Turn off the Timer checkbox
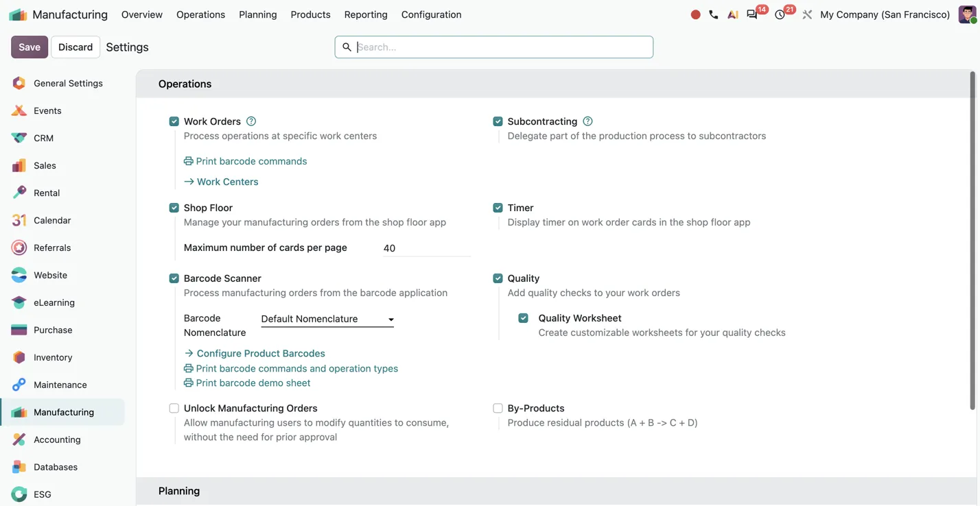980x506 pixels. coord(498,208)
